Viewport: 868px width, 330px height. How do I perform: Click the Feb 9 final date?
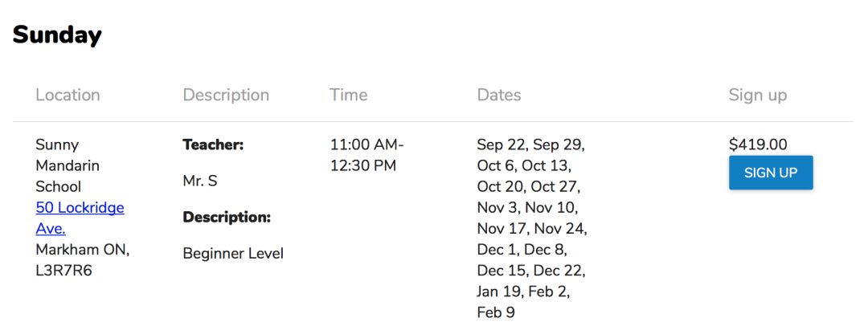(495, 313)
